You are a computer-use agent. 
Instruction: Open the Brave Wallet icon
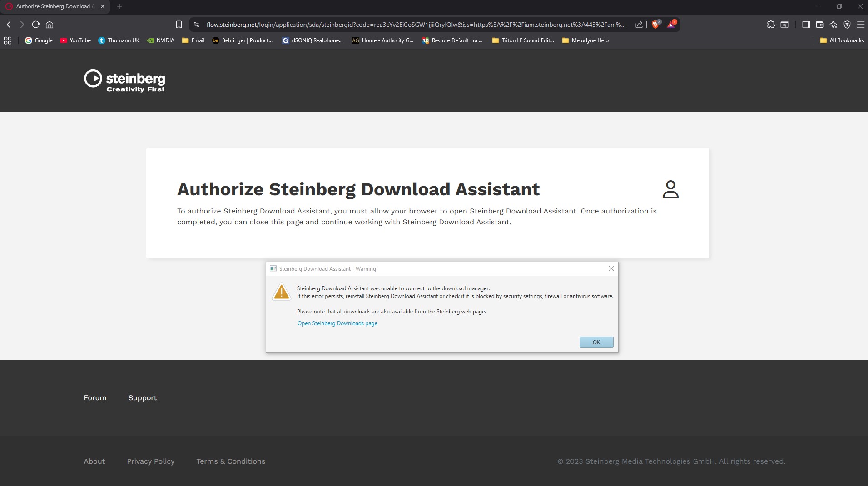coord(820,25)
